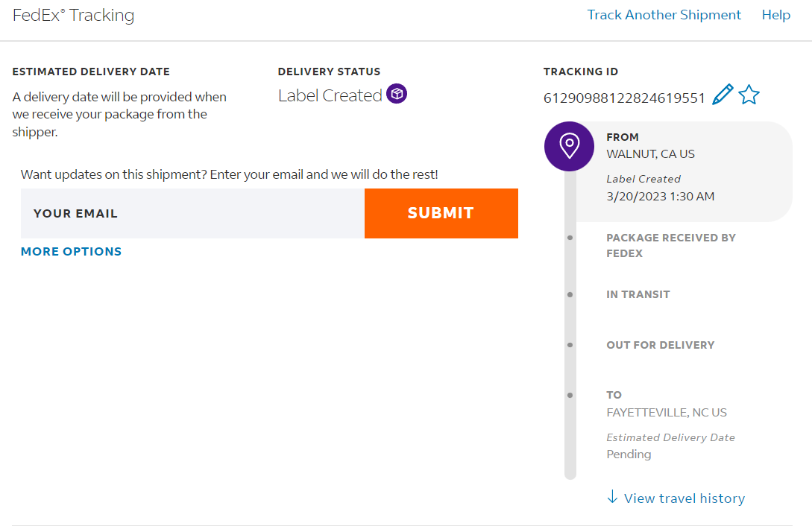Click the down arrow beside View travel history
Viewport: 812px width, 529px height.
[612, 497]
